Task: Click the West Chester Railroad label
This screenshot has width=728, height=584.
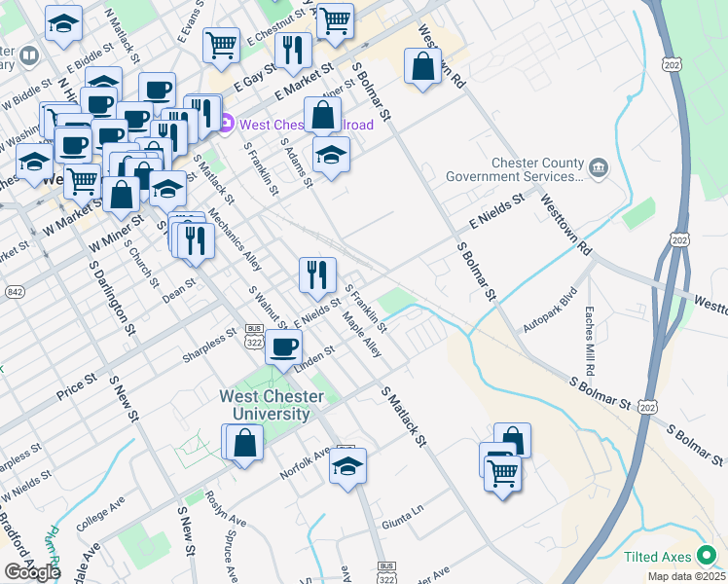Action: click(307, 125)
